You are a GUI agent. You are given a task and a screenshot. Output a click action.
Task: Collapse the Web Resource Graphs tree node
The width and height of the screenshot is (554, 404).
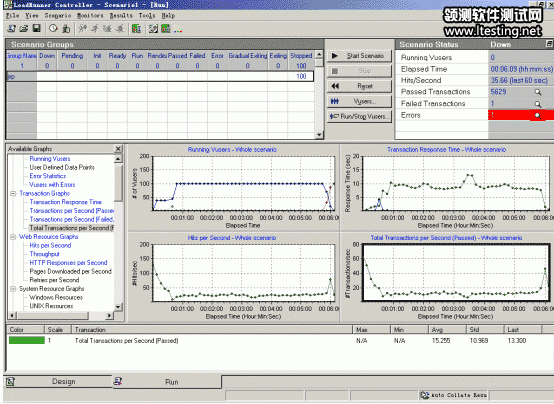[x=13, y=236]
